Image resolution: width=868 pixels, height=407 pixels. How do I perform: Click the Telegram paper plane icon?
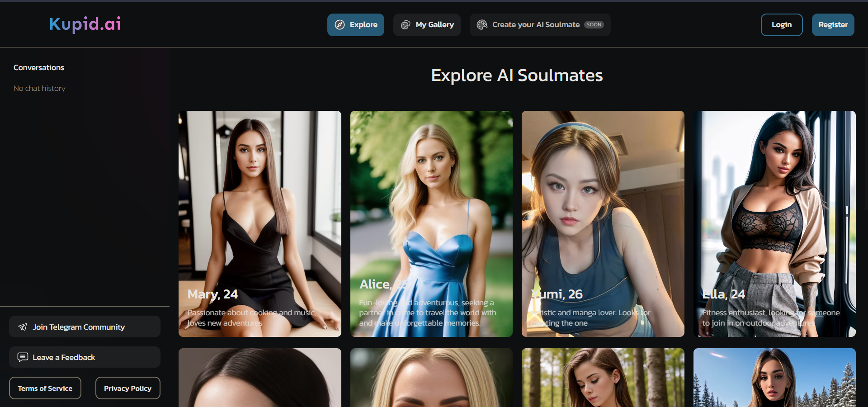[x=23, y=327]
